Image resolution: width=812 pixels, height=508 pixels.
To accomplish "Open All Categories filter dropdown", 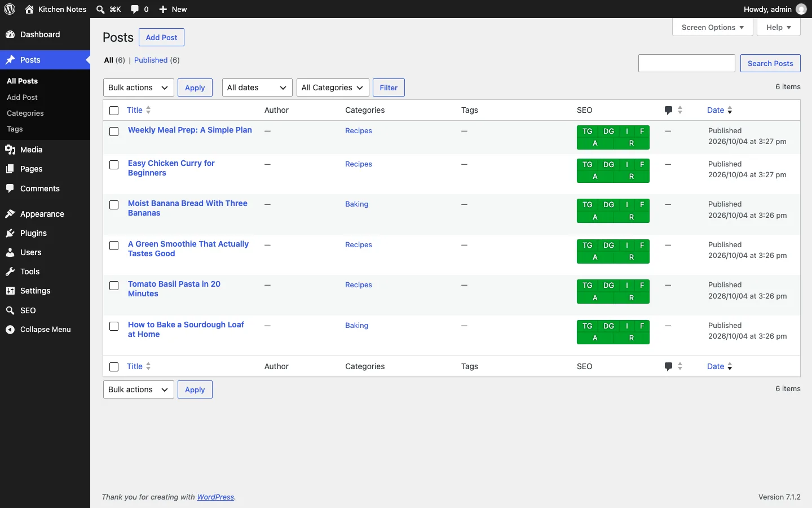I will click(x=333, y=87).
